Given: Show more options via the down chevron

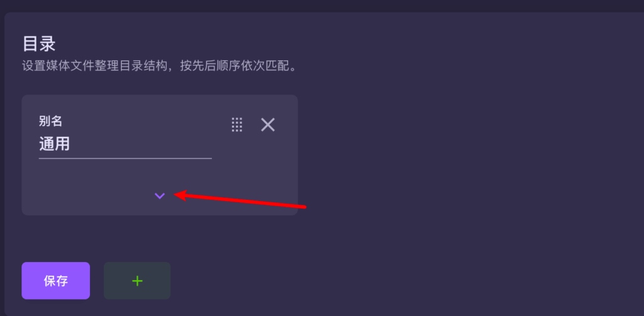Looking at the screenshot, I should [x=159, y=196].
